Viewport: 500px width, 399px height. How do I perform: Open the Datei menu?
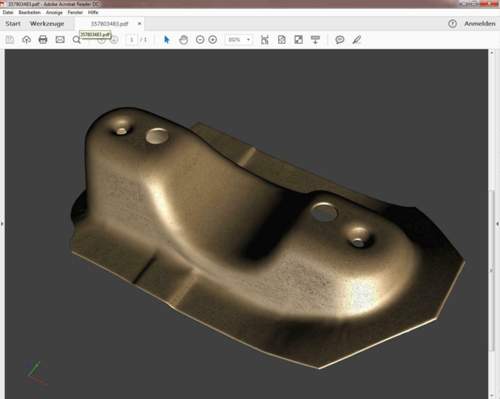(8, 12)
